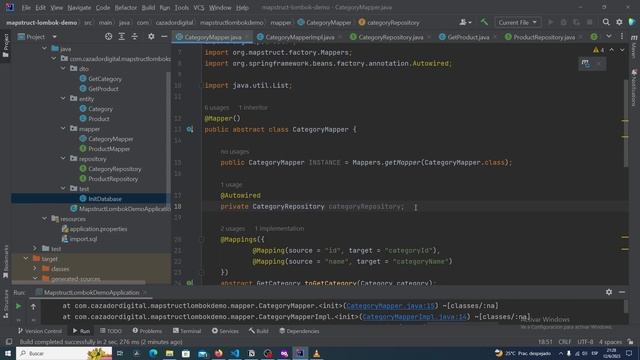
Task: Click the up arrow in Run panel
Action: point(33,306)
